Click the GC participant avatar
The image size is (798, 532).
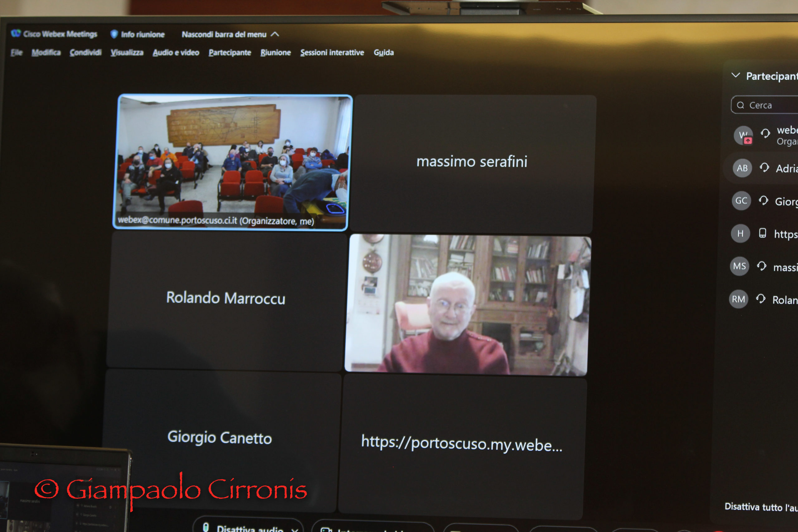[741, 201]
